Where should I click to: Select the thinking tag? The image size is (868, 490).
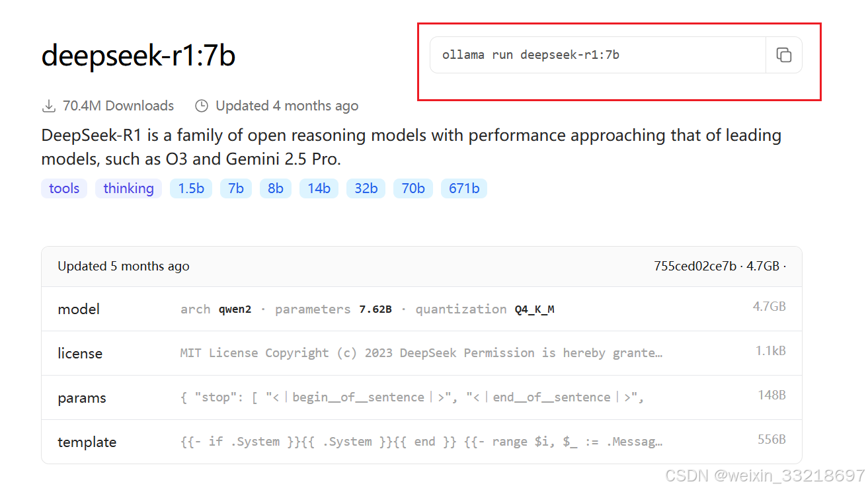[128, 188]
